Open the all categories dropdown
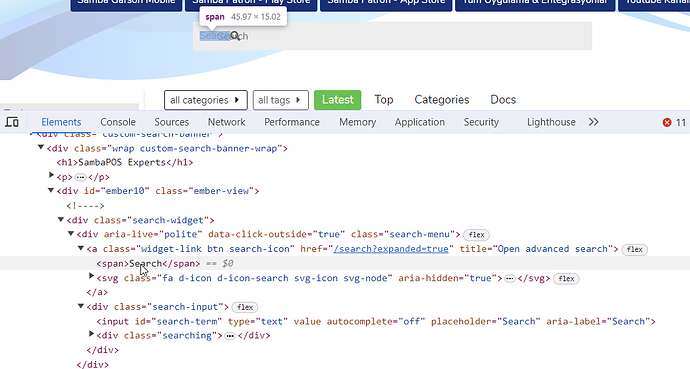Viewport: 690px width, 369px height. 206,100
